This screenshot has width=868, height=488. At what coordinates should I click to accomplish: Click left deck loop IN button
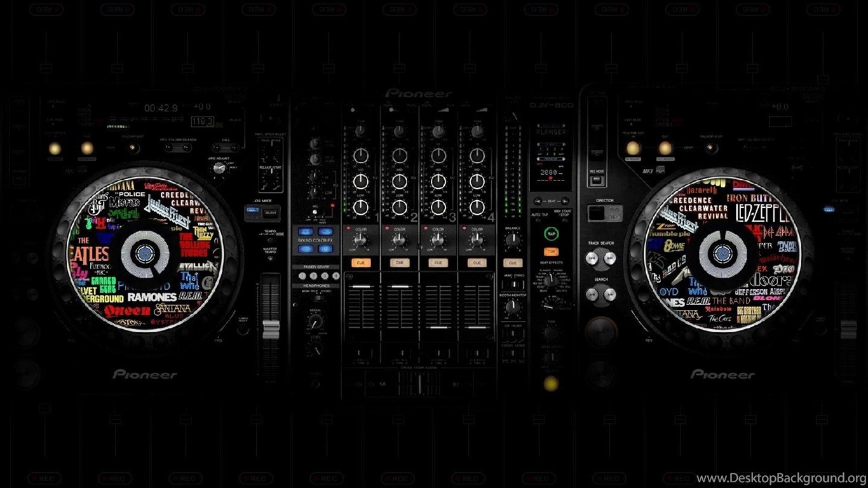tap(55, 148)
